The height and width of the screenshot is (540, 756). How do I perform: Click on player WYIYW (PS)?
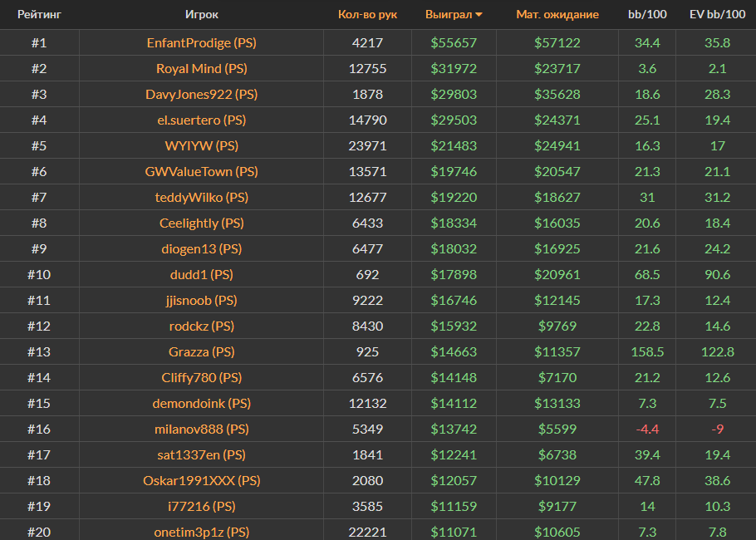pyautogui.click(x=202, y=145)
